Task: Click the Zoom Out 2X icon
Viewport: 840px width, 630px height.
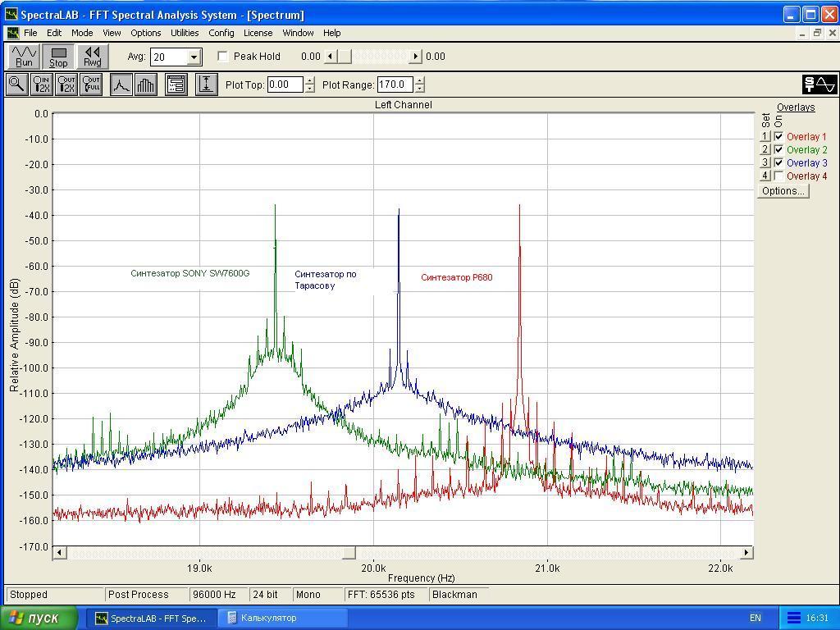Action: pyautogui.click(x=66, y=84)
